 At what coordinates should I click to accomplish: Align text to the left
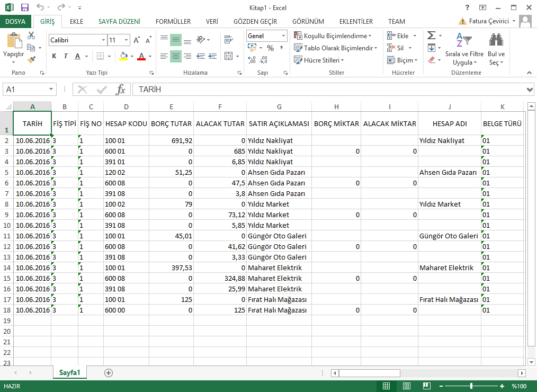coord(164,56)
